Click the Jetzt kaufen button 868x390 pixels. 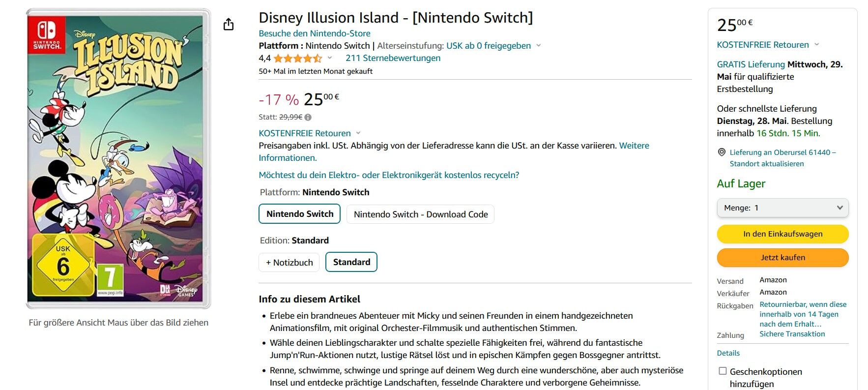click(x=783, y=257)
